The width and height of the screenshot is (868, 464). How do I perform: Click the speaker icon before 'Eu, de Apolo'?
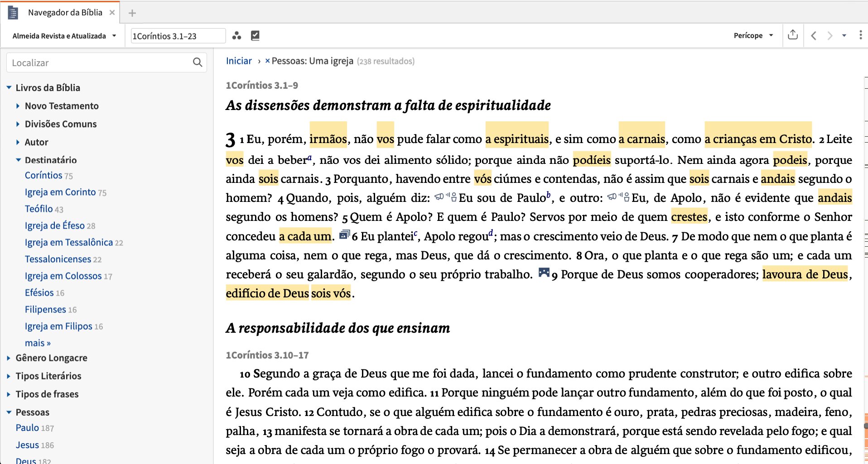point(618,197)
